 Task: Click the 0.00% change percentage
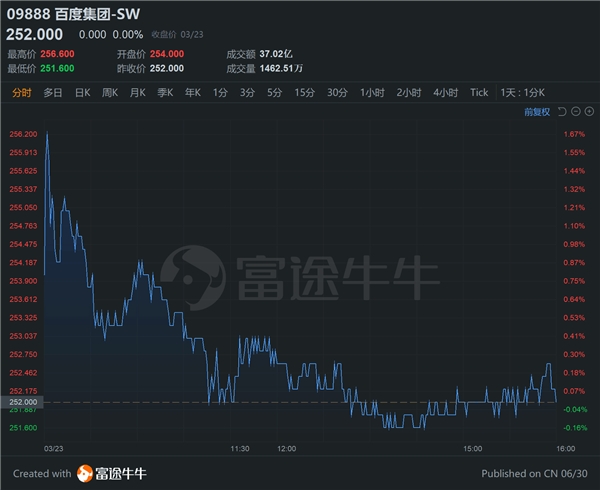(x=128, y=35)
